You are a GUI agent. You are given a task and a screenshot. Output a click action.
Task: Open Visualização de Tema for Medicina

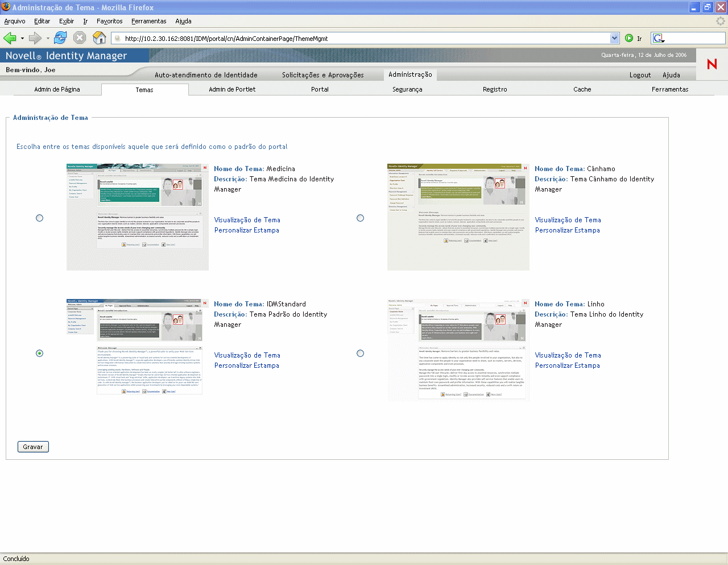247,220
